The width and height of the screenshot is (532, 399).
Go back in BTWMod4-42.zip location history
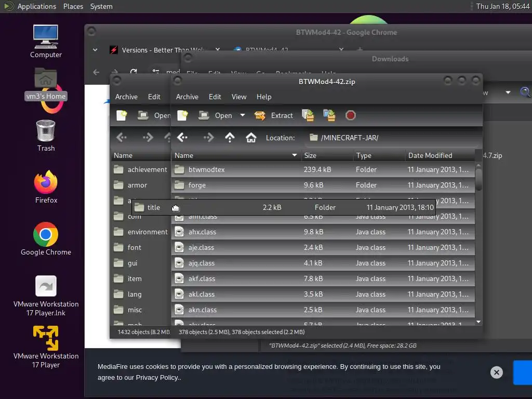[x=182, y=137]
